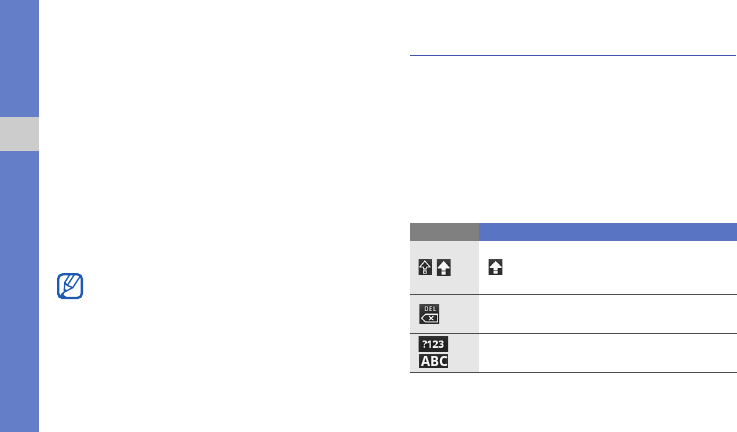Click the blue sidebar above the gray tab
This screenshot has width=737, height=432.
pos(19,60)
